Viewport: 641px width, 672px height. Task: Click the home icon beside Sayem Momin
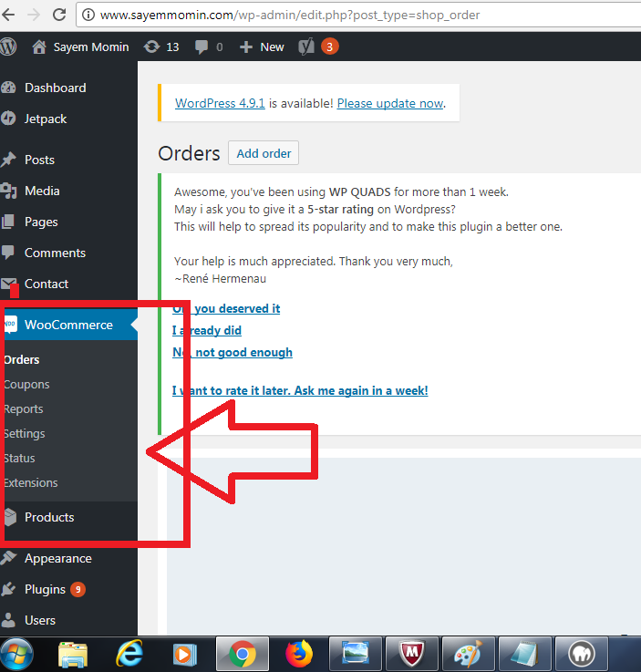coord(39,47)
